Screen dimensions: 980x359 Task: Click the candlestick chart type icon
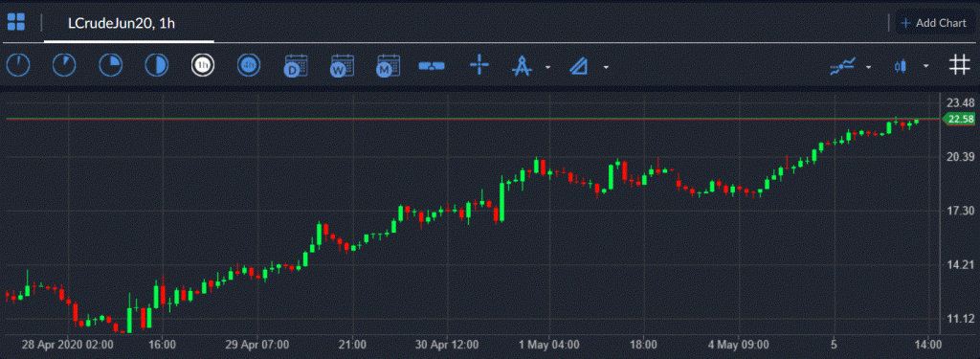pyautogui.click(x=900, y=66)
